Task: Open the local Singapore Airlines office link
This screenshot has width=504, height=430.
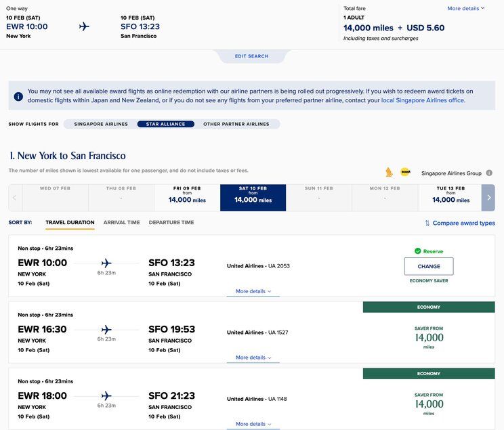Action: pos(423,100)
